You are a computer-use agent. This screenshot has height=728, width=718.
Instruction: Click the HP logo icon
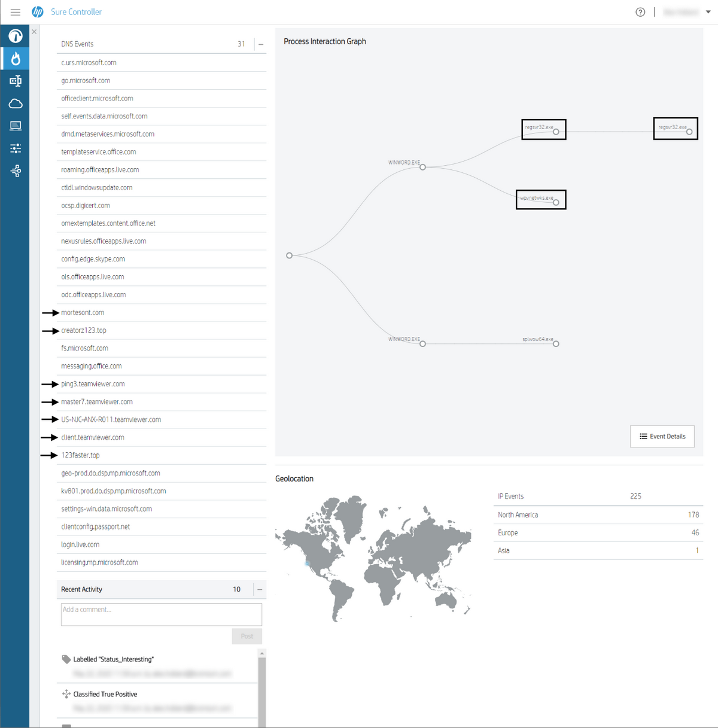coord(38,12)
